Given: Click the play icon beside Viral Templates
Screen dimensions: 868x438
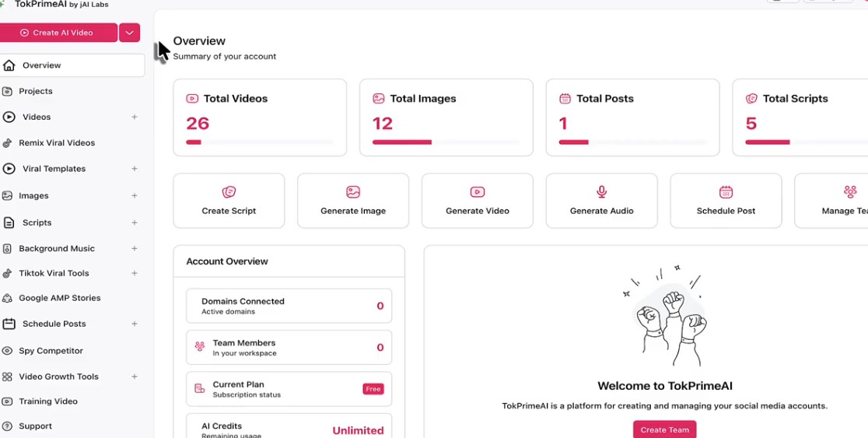Looking at the screenshot, I should [x=9, y=169].
